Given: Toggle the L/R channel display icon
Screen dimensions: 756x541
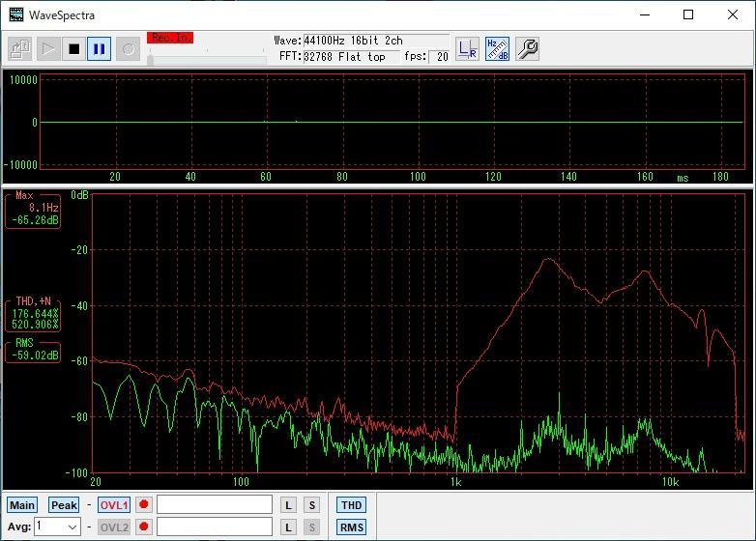Looking at the screenshot, I should tap(467, 49).
